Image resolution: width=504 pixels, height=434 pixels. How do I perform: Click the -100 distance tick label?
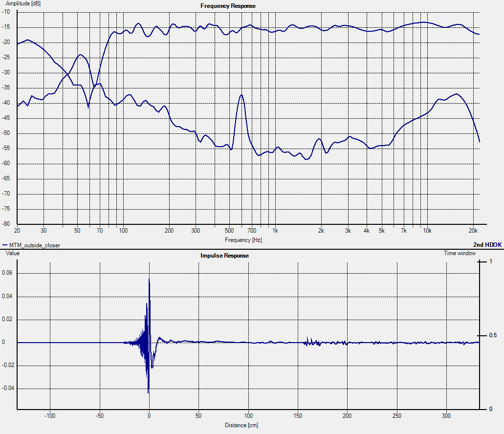pos(49,416)
